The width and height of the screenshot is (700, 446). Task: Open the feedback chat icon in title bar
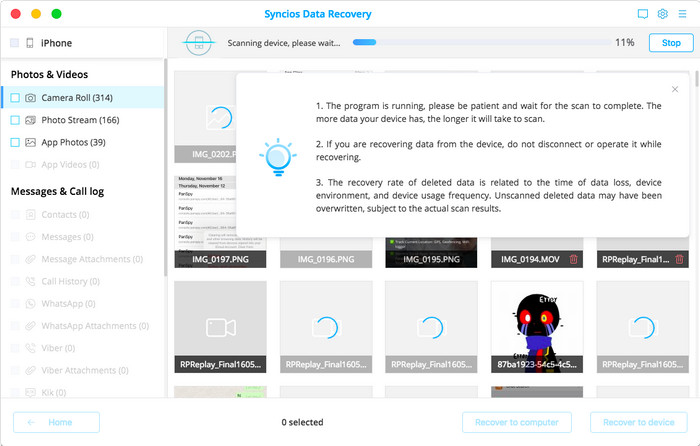click(x=642, y=14)
